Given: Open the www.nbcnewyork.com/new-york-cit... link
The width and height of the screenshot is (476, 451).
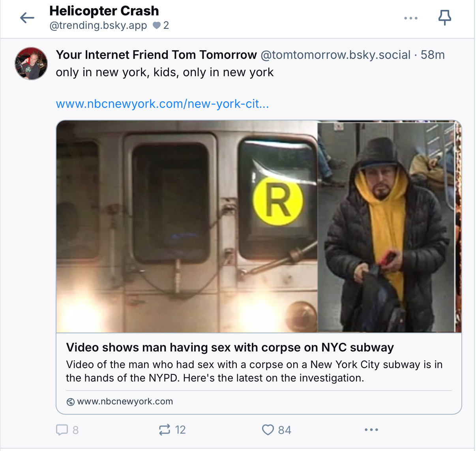Looking at the screenshot, I should coord(162,104).
